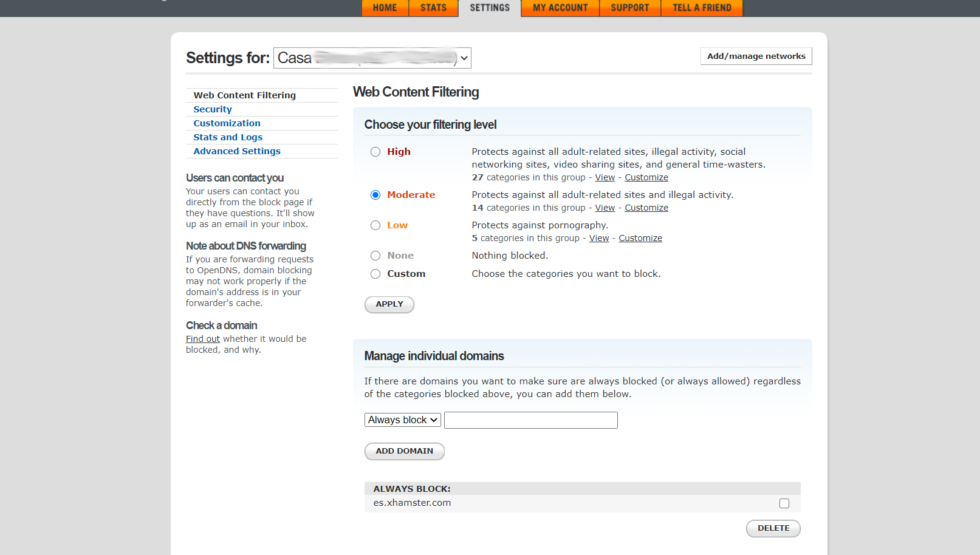Choose the Low filtering level option
Screen dimensions: 980x555
point(375,225)
